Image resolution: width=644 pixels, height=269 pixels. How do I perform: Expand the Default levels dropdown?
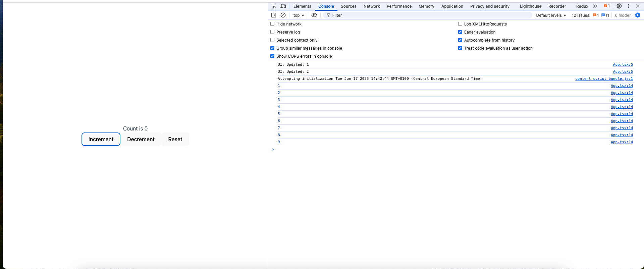(551, 15)
